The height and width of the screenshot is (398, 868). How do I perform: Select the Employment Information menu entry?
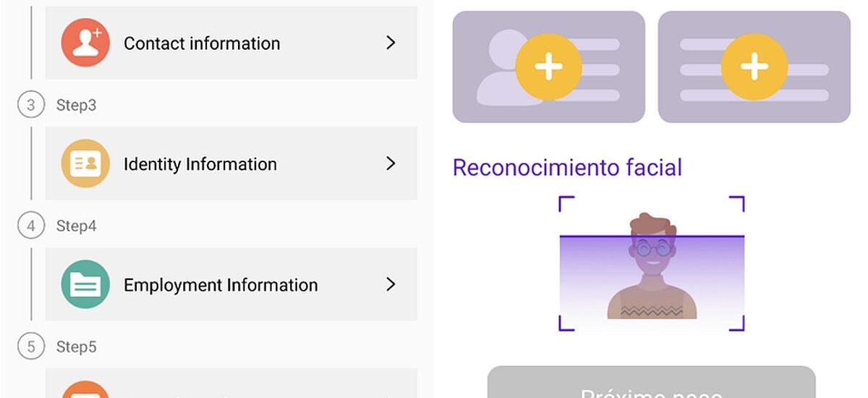pos(221,285)
